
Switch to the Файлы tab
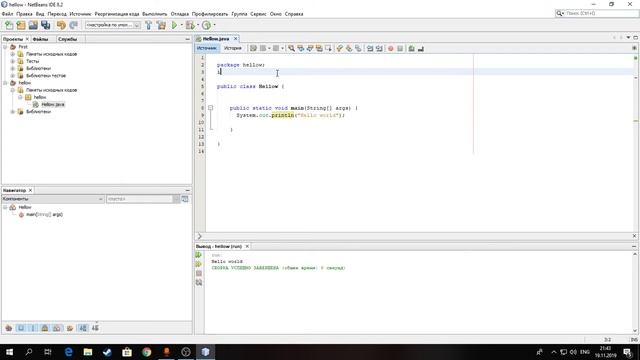[x=40, y=39]
